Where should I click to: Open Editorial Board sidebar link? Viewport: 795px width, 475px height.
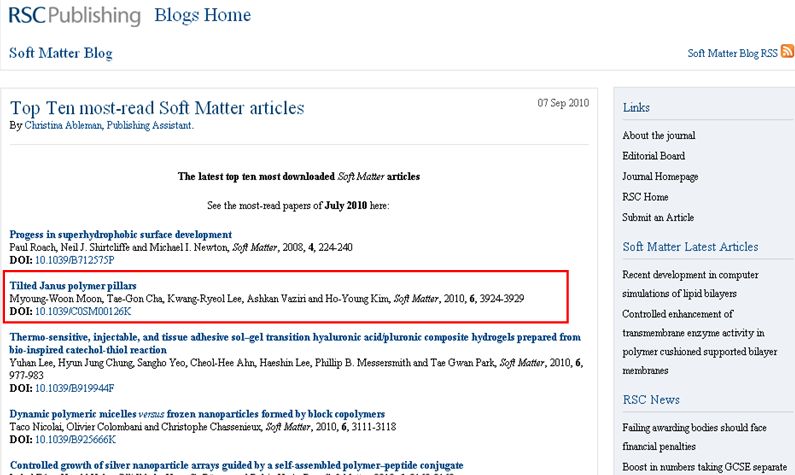tap(654, 156)
